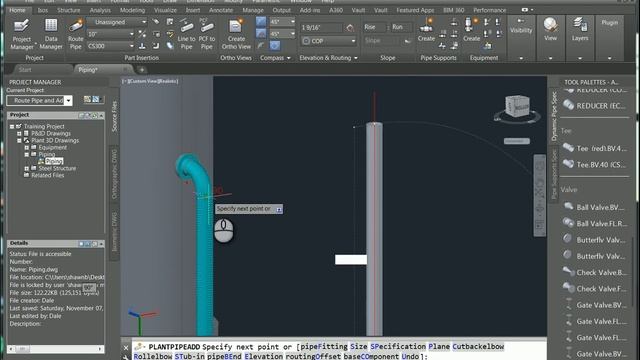Click the new drawing tab plus icon
The width and height of the screenshot is (640, 360).
[142, 70]
